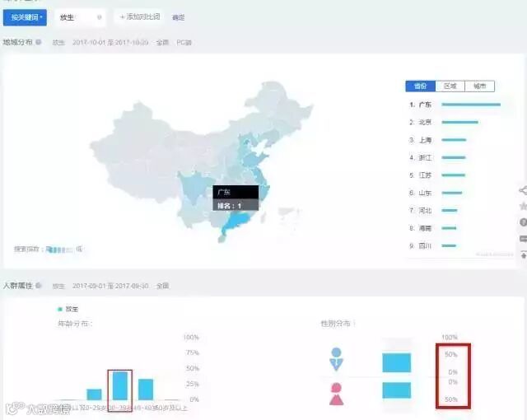Click the share icon on right sidebar

(523, 190)
